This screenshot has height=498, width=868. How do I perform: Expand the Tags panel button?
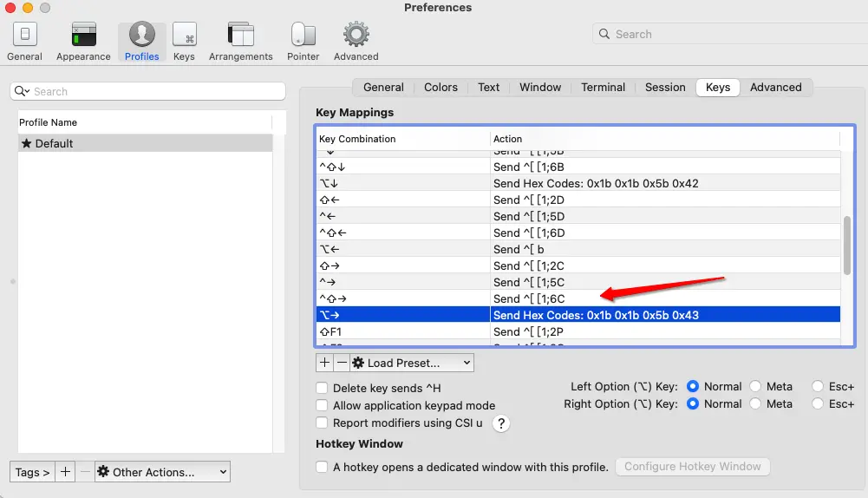32,472
